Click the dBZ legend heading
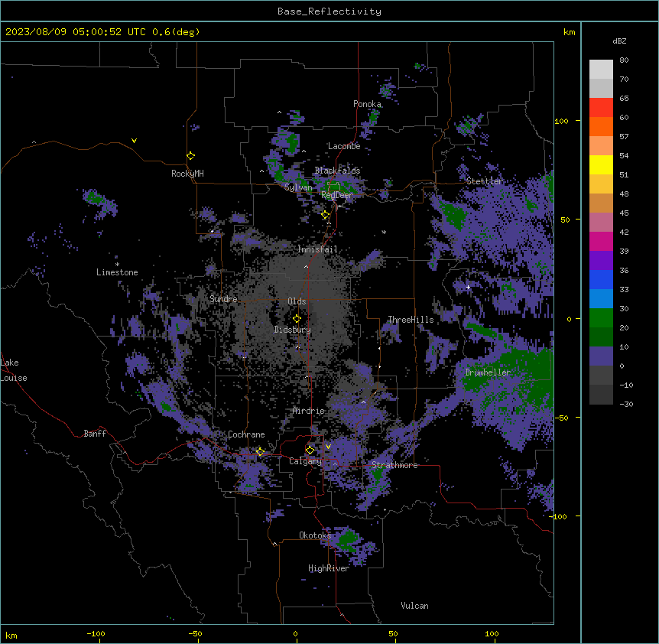659x644 pixels. (619, 41)
